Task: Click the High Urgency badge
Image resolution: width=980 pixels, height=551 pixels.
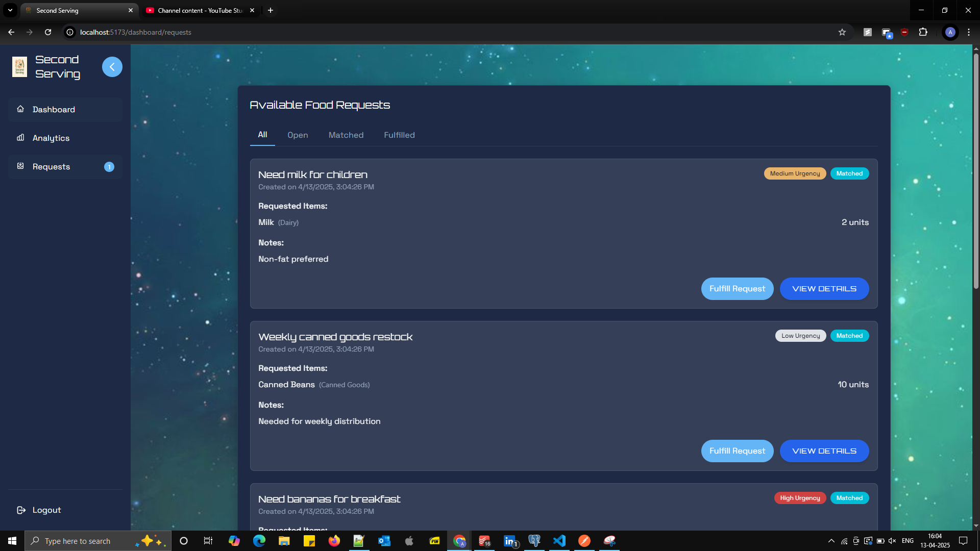Action: pos(799,498)
